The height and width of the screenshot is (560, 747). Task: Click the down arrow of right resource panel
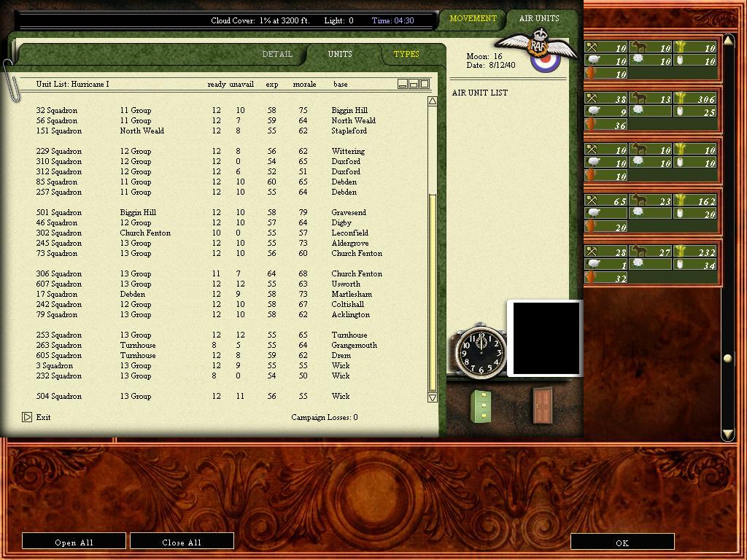pyautogui.click(x=727, y=433)
